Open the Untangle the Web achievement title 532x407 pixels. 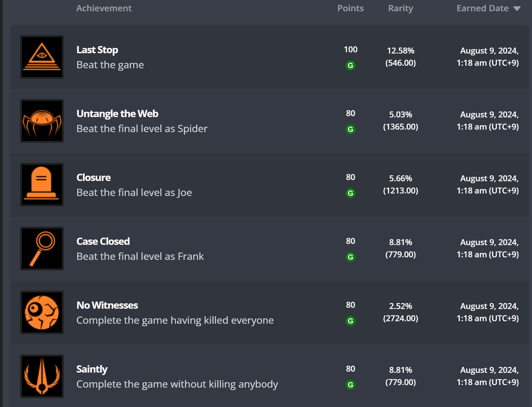pyautogui.click(x=117, y=114)
